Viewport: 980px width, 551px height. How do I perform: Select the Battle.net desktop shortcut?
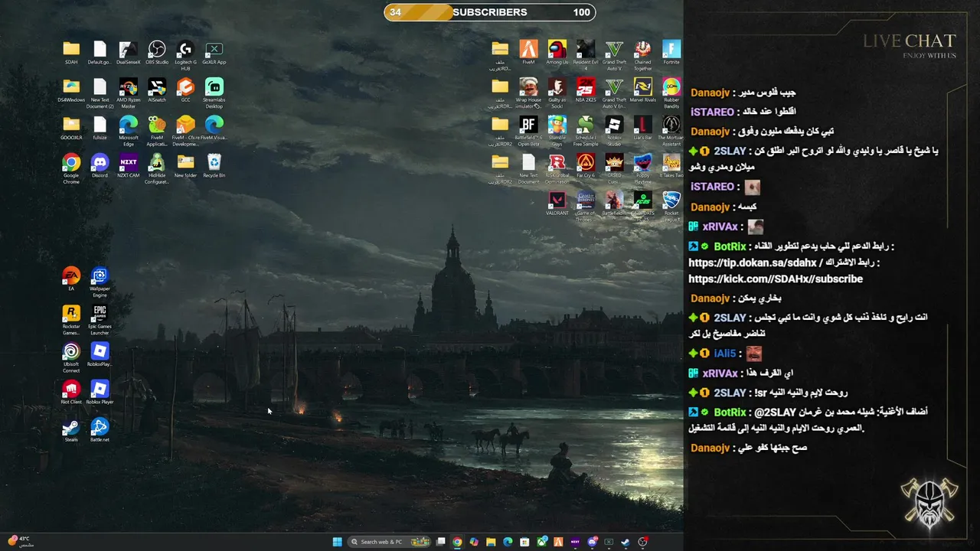point(100,429)
